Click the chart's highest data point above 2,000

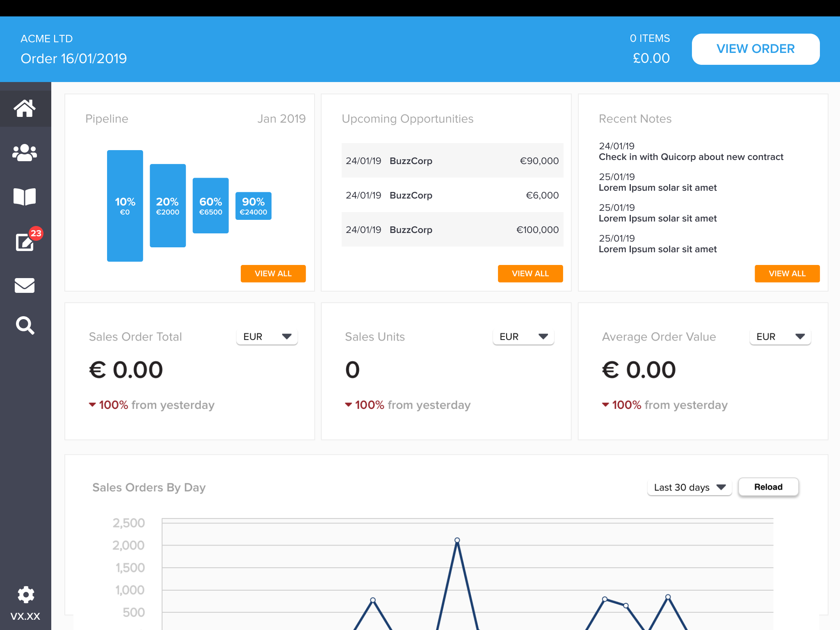[x=457, y=540]
